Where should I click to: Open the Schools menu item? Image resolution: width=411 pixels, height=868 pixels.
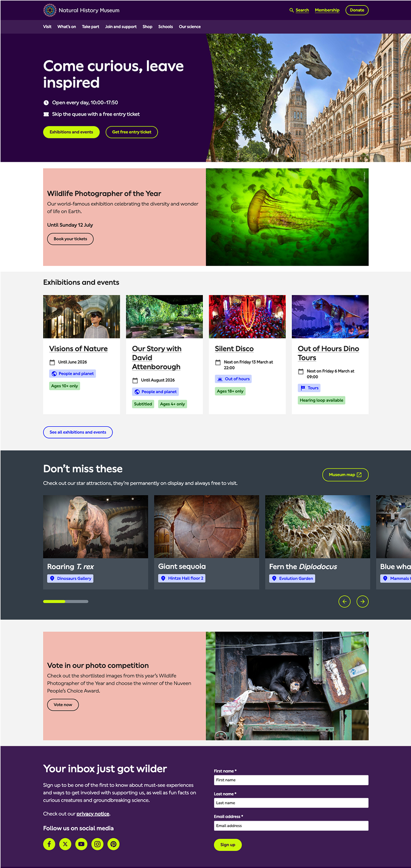[x=165, y=27]
